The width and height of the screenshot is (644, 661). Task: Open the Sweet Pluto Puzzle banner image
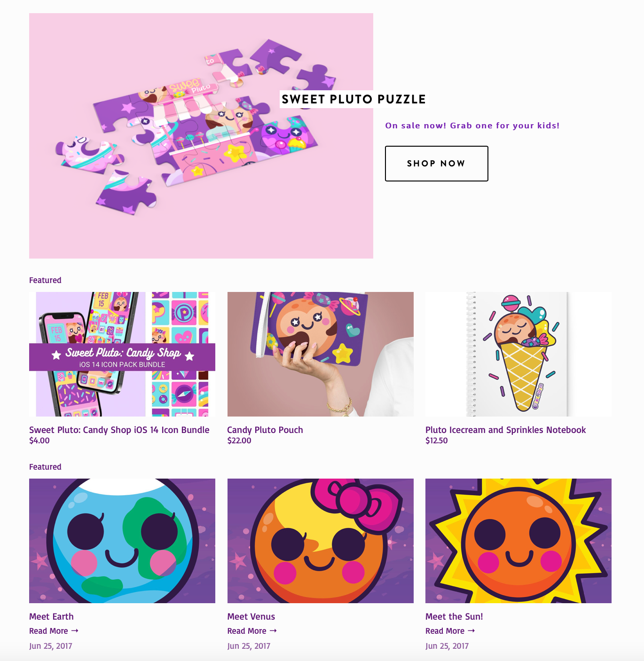[x=201, y=136]
